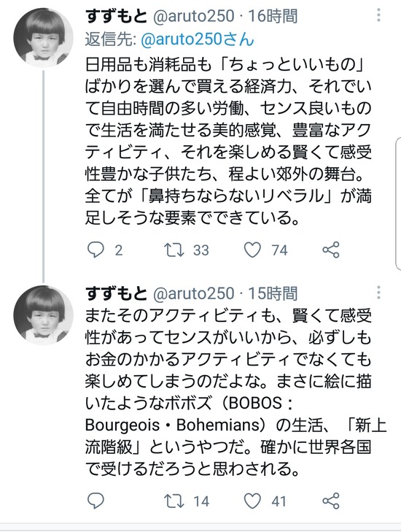Open the @aruto250さん reply-to link
The height and width of the screenshot is (532, 401).
(x=197, y=39)
